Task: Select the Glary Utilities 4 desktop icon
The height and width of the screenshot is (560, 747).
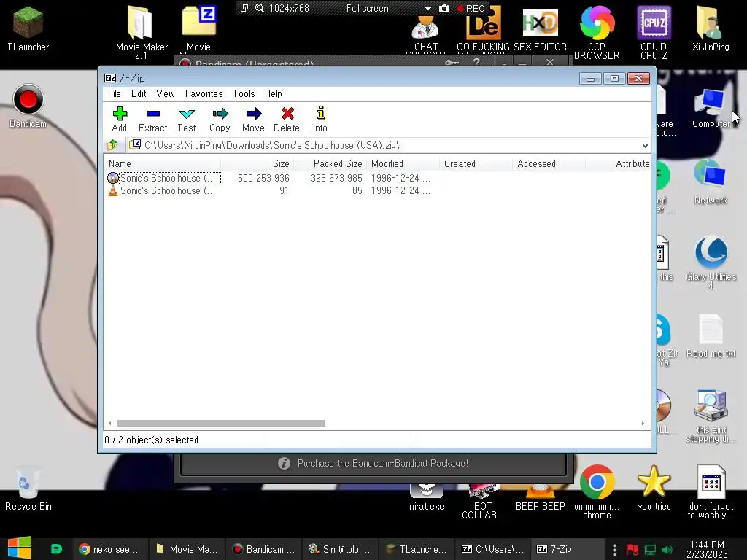Action: (711, 262)
